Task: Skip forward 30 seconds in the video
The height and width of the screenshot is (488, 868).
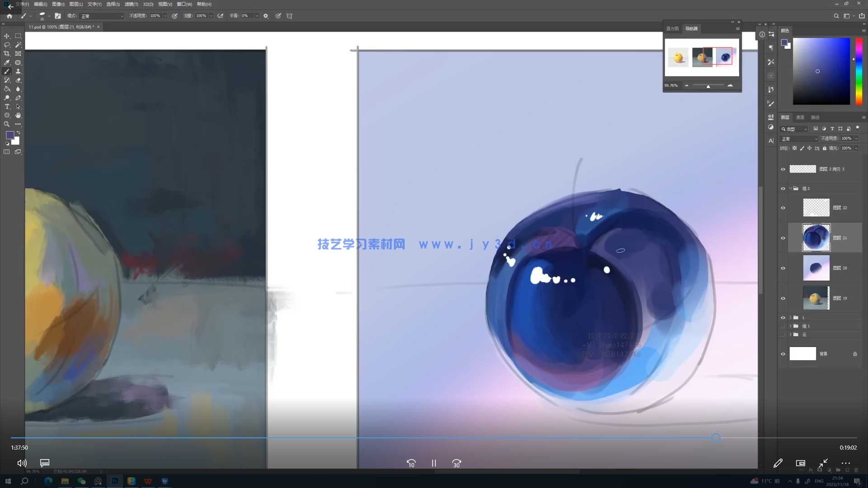Action: click(456, 463)
